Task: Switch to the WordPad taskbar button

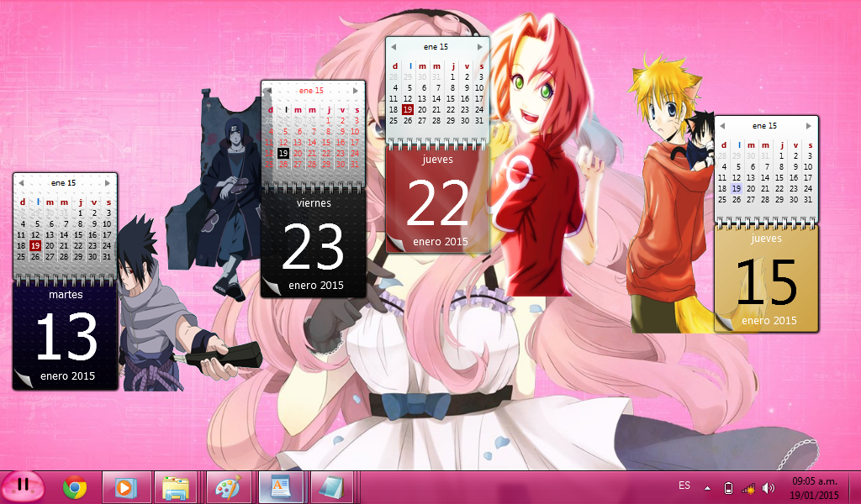Action: (x=281, y=487)
